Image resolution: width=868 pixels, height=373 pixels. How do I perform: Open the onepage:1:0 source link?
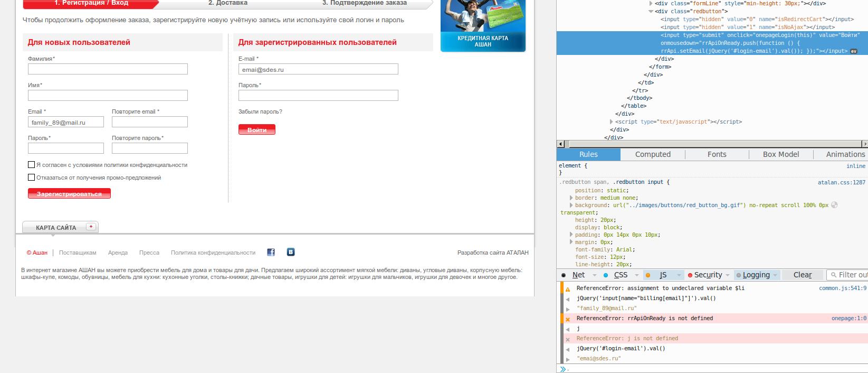pyautogui.click(x=849, y=318)
